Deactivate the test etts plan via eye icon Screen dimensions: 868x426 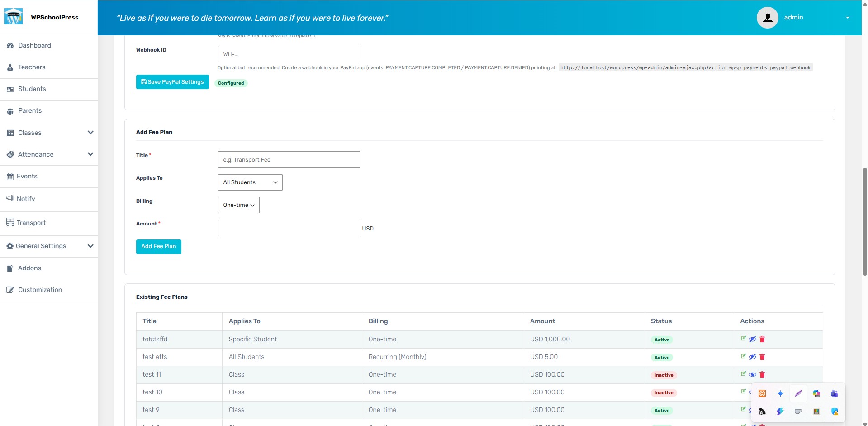click(x=753, y=357)
